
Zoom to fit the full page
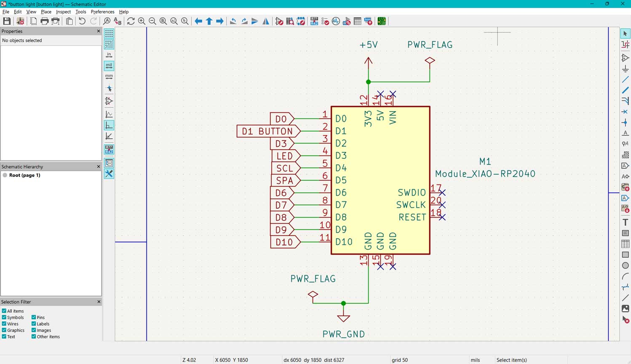(x=163, y=21)
